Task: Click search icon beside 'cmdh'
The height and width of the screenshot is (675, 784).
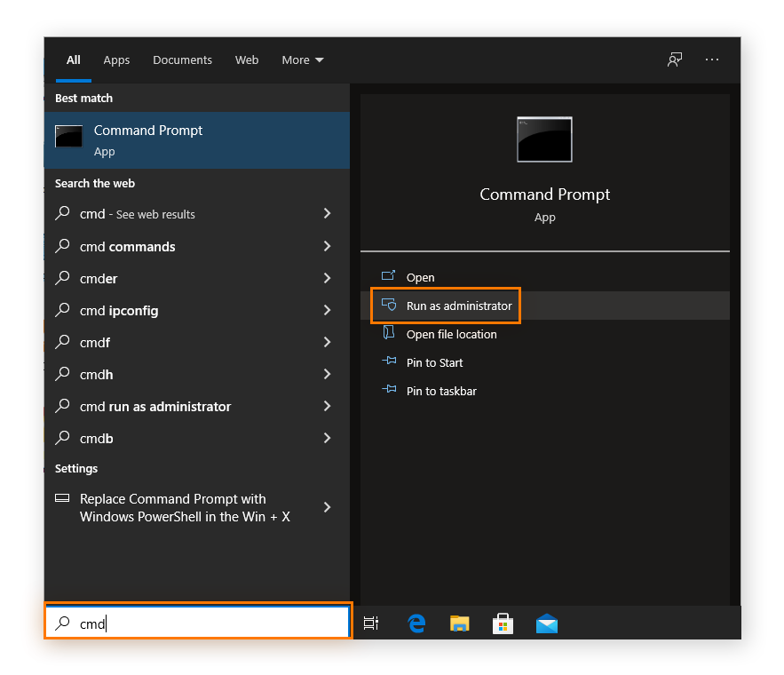Action: coord(62,374)
